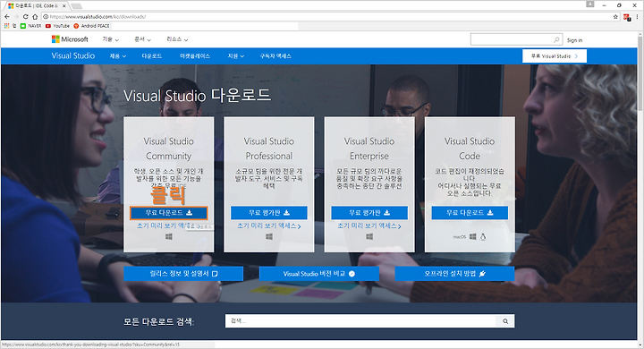Click the Windows logo on the Community card
Screen dimensions: 644x349
(x=169, y=236)
